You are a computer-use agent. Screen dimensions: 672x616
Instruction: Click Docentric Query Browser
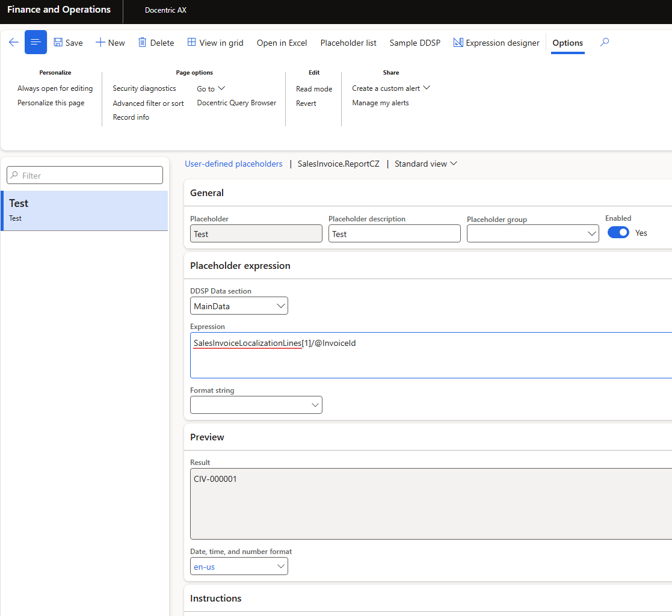tap(236, 103)
